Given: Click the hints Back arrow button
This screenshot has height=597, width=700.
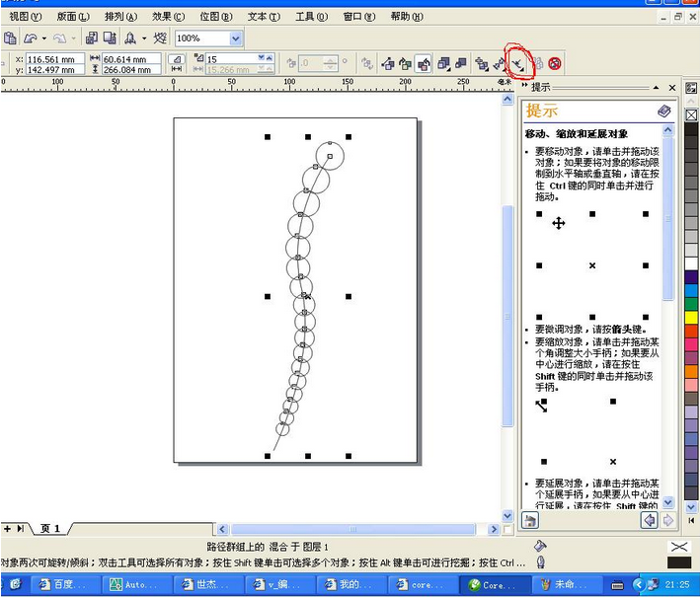Looking at the screenshot, I should coord(650,520).
